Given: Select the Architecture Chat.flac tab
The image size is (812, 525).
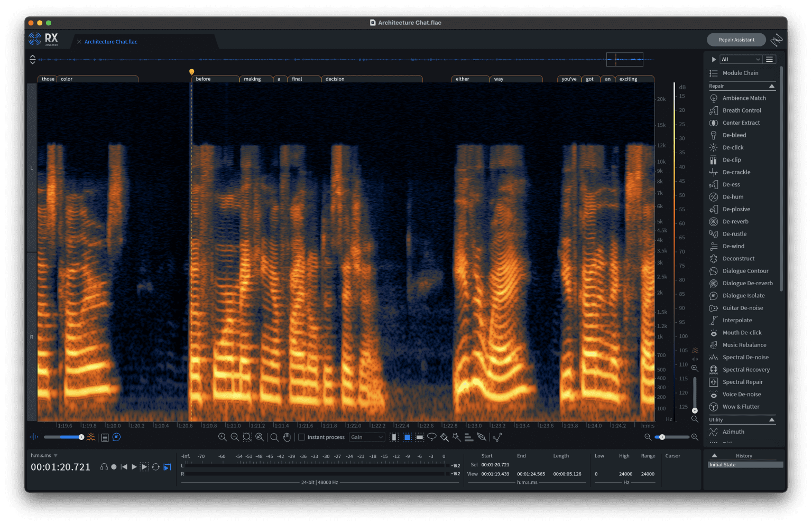Looking at the screenshot, I should pyautogui.click(x=112, y=41).
